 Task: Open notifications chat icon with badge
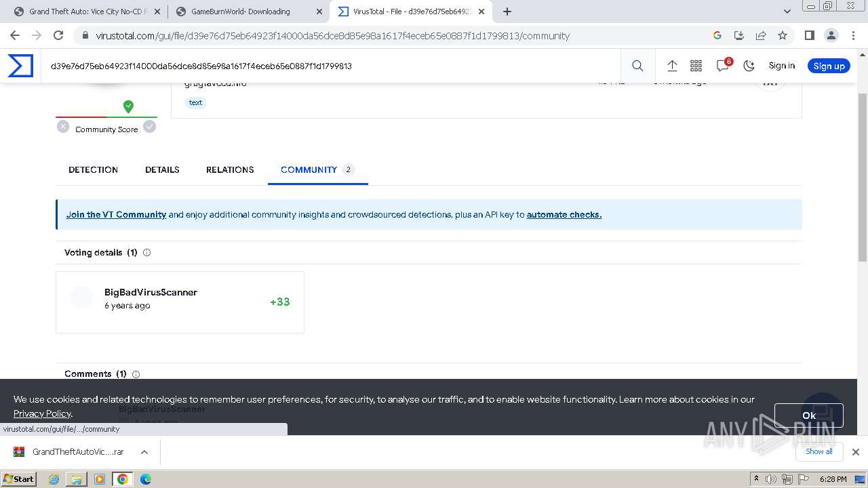pyautogui.click(x=723, y=65)
